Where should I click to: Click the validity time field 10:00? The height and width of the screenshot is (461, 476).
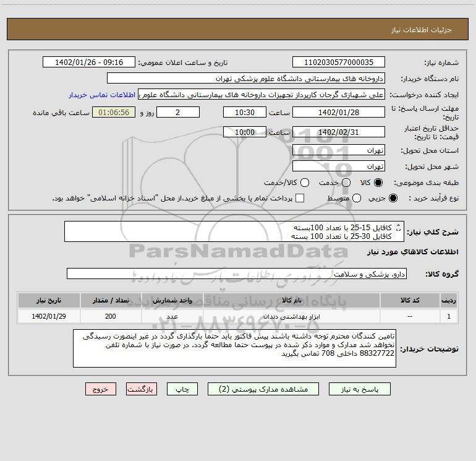[x=245, y=132]
